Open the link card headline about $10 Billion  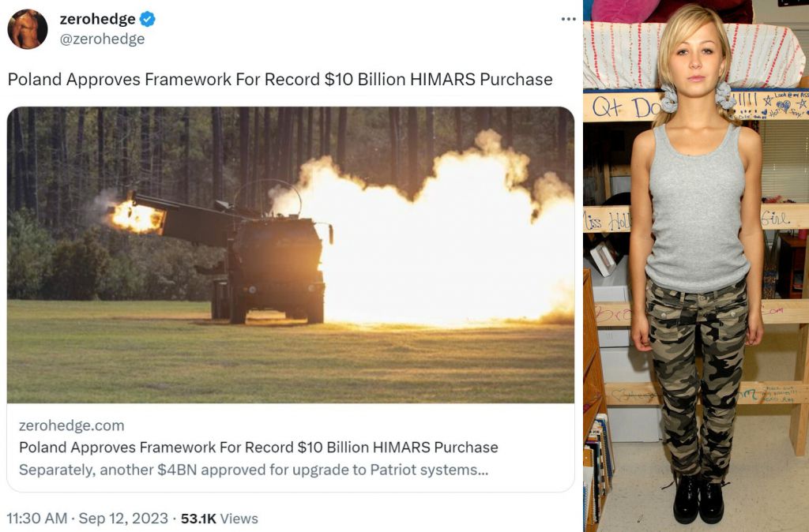click(x=258, y=447)
